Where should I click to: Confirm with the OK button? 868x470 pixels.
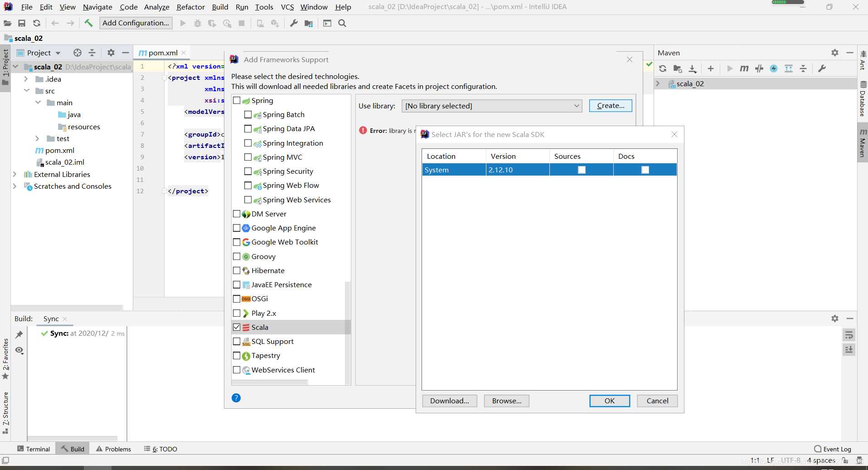[x=610, y=401]
